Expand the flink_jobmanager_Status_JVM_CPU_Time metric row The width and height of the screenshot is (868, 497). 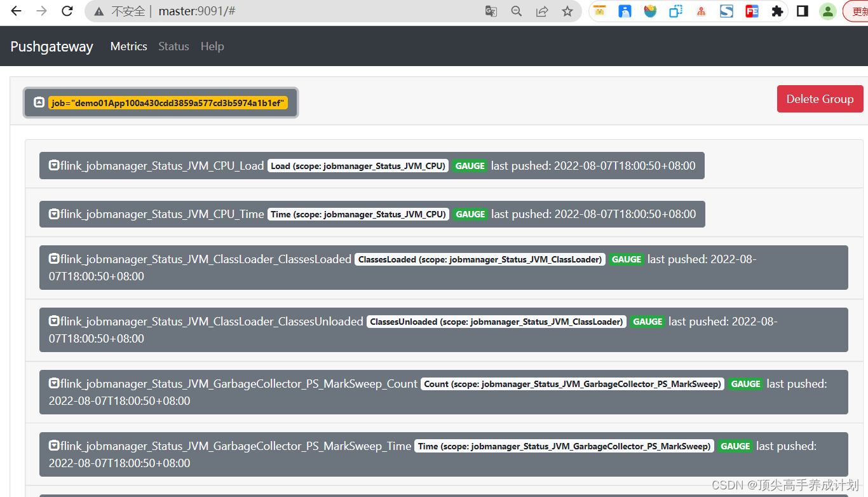point(53,214)
